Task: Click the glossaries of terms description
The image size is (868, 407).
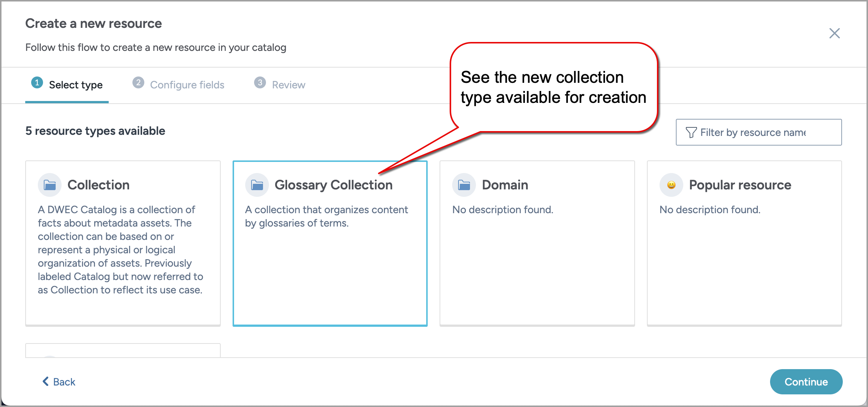Action: [x=326, y=216]
